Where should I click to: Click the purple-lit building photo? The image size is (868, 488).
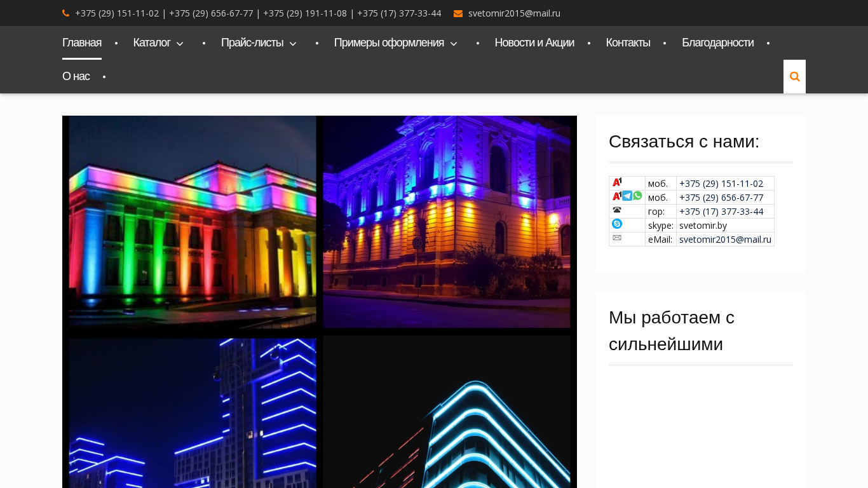click(447, 222)
